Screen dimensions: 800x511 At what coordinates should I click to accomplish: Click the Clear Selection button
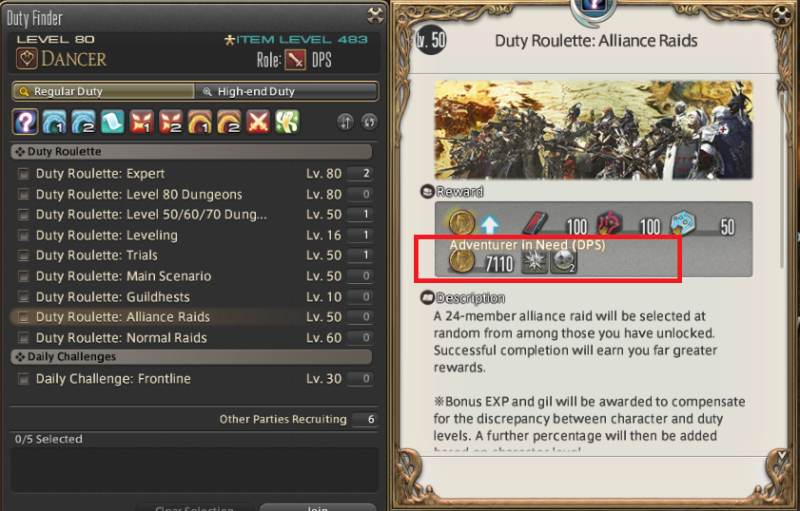click(x=194, y=508)
